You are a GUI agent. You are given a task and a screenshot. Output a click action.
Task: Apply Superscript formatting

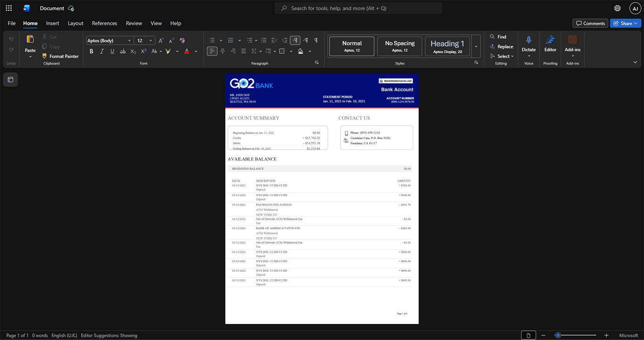(143, 51)
